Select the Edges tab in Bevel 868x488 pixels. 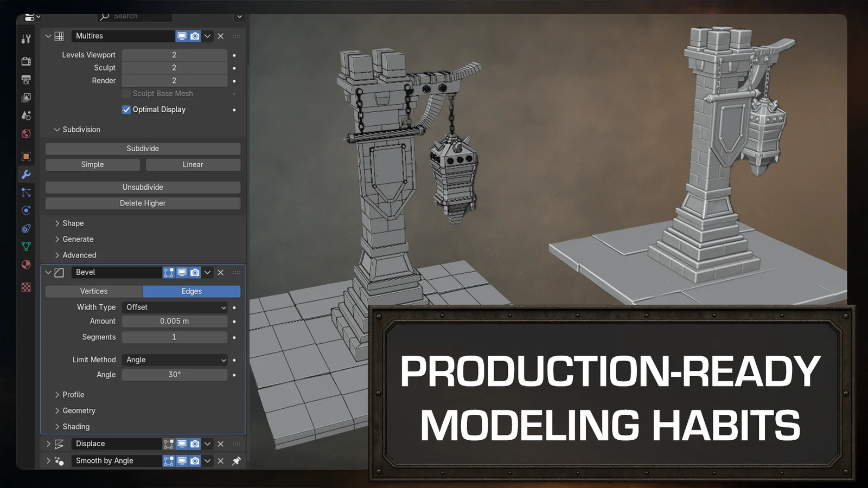click(191, 291)
